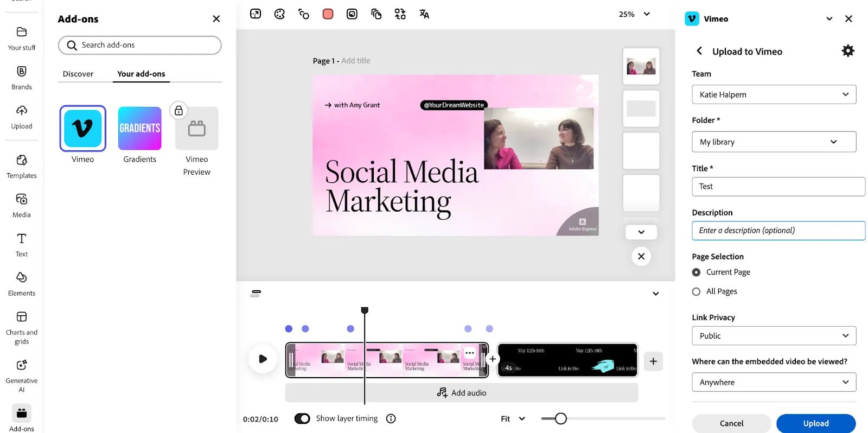868x433 pixels.
Task: Expand the Team dropdown Katie Halpern
Action: [774, 94]
